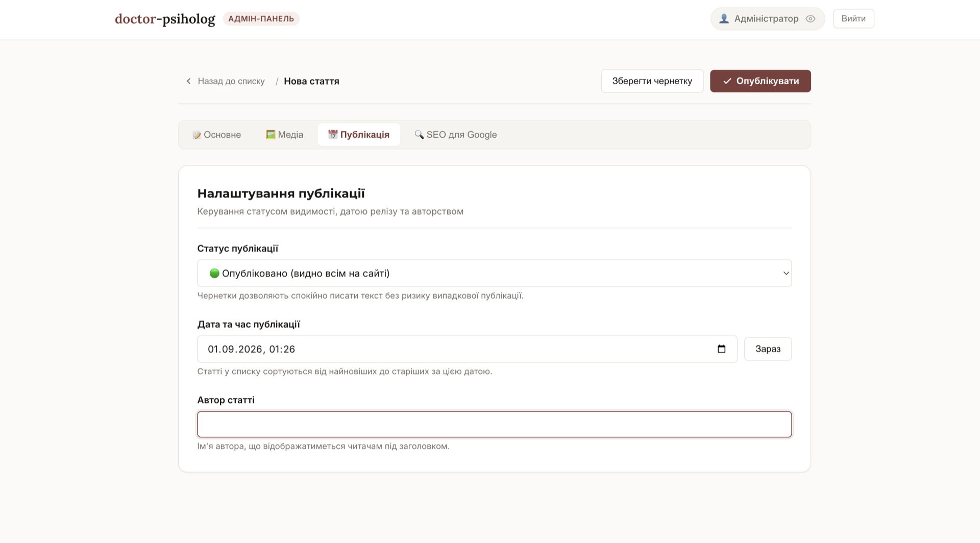Open the SEO для Google tab
Screen dimensions: 980x543
[x=455, y=135]
